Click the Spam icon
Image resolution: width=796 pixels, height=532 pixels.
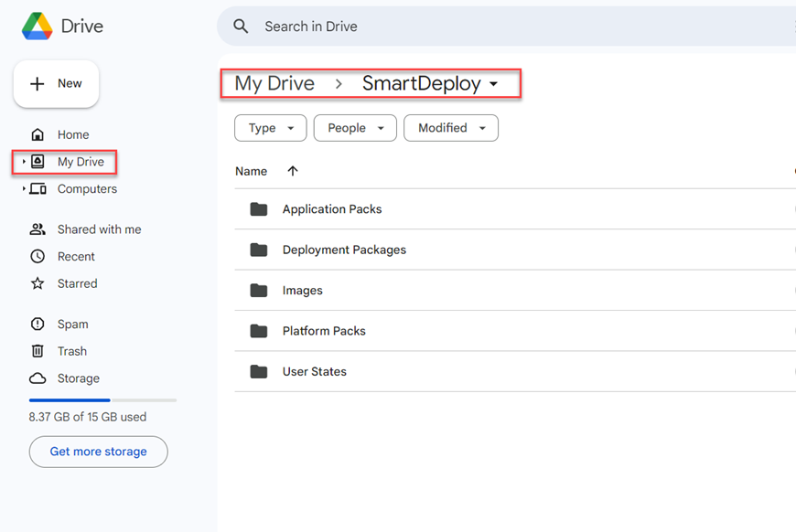[x=38, y=325]
